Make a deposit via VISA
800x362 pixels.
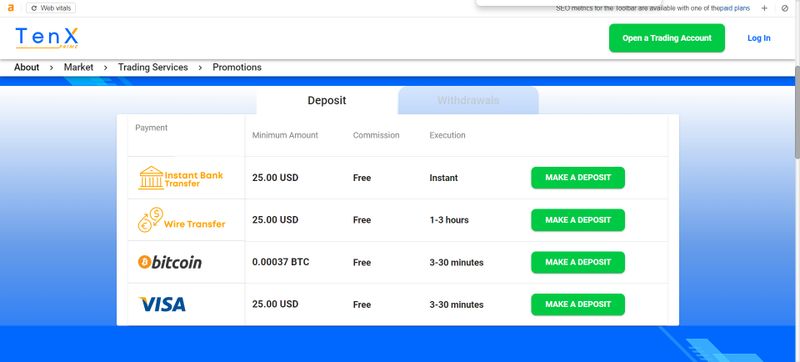point(578,304)
